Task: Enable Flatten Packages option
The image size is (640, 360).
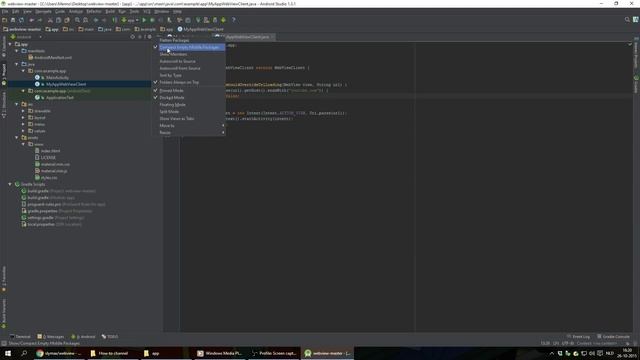Action: coord(189,40)
